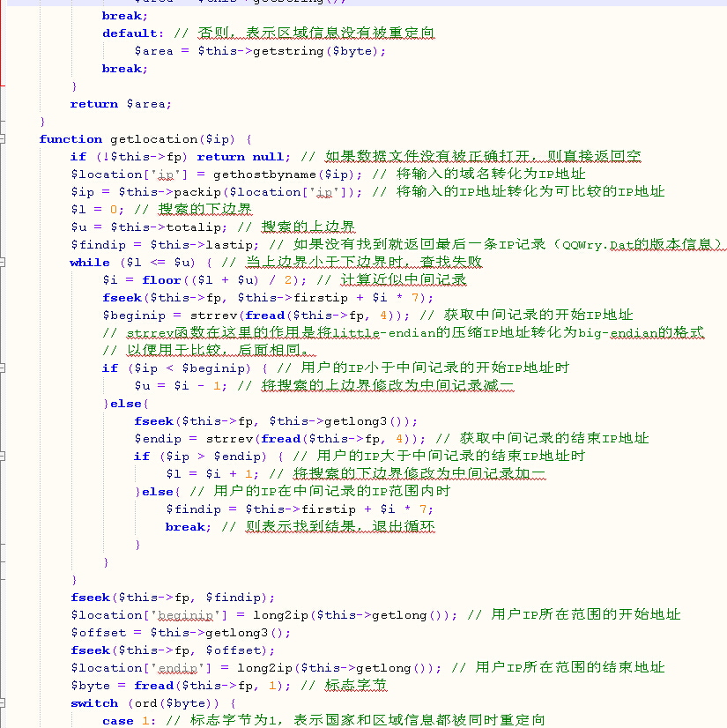
Task: Click the QQWry.Dat text in the comment
Action: (602, 245)
